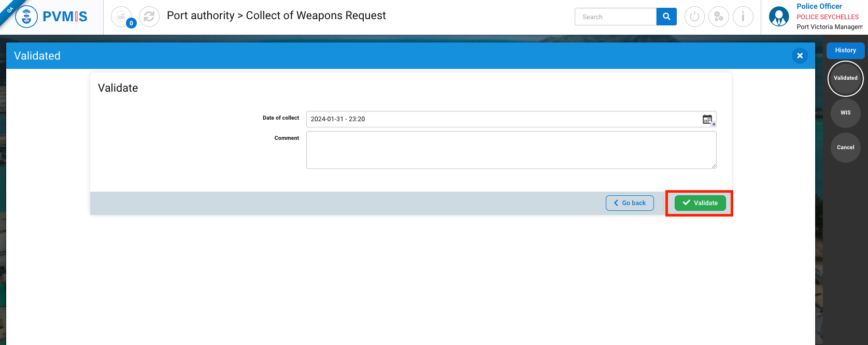
Task: Click the power logout icon
Action: pyautogui.click(x=694, y=17)
